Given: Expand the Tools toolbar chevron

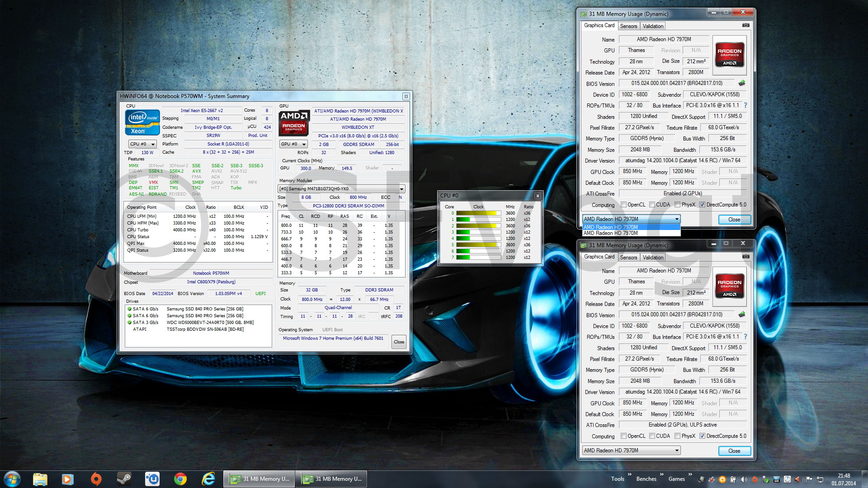Looking at the screenshot, I should [630, 474].
